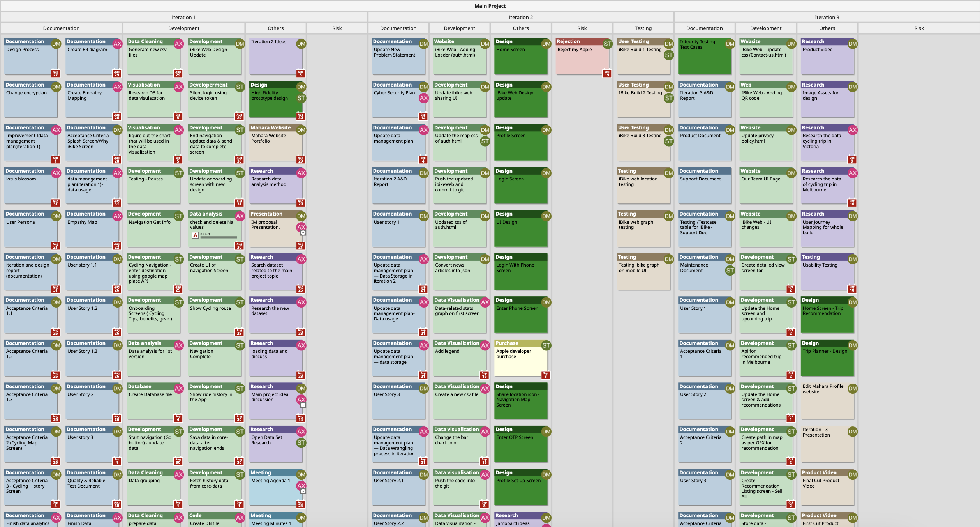Click warning icon on 'check and delete Na values' card

(195, 235)
